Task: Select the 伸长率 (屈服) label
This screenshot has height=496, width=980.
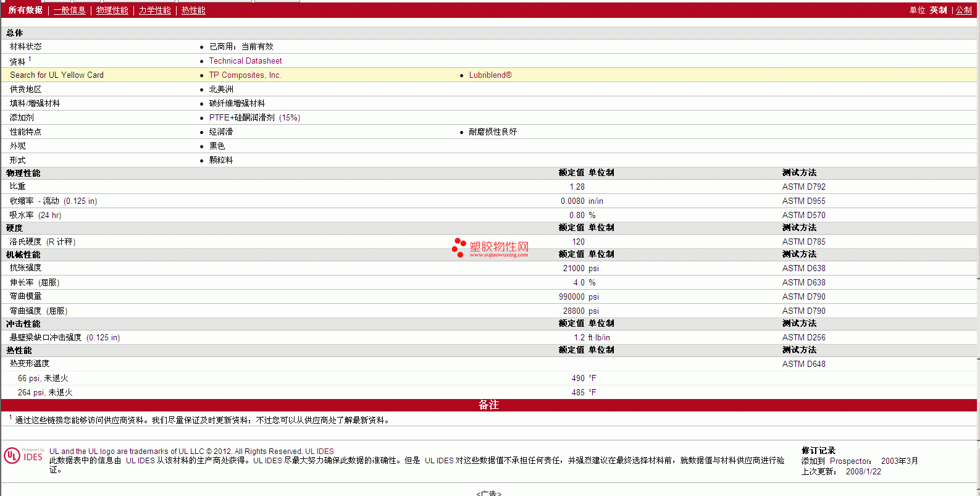Action: (x=35, y=283)
